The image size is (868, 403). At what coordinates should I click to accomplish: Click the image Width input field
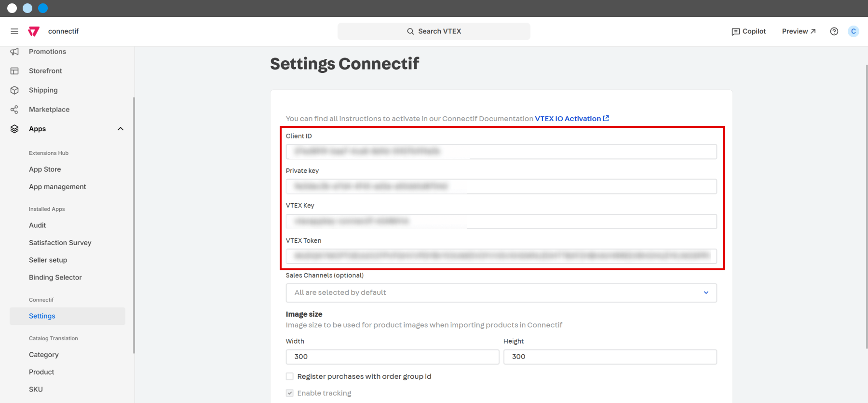pos(393,357)
